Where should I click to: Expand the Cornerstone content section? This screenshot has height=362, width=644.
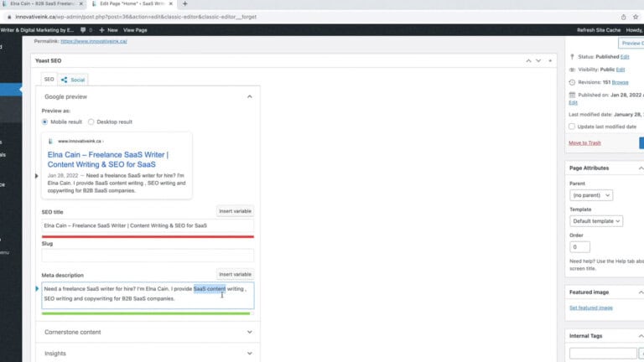(x=249, y=332)
